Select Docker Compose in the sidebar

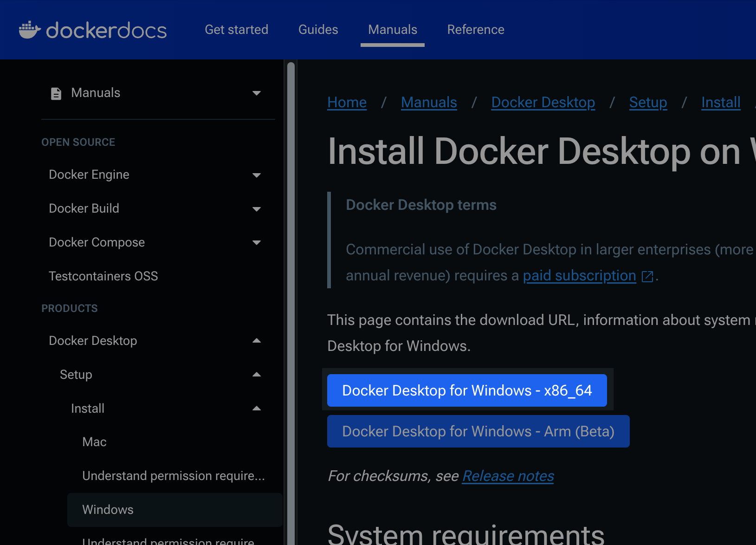point(97,242)
